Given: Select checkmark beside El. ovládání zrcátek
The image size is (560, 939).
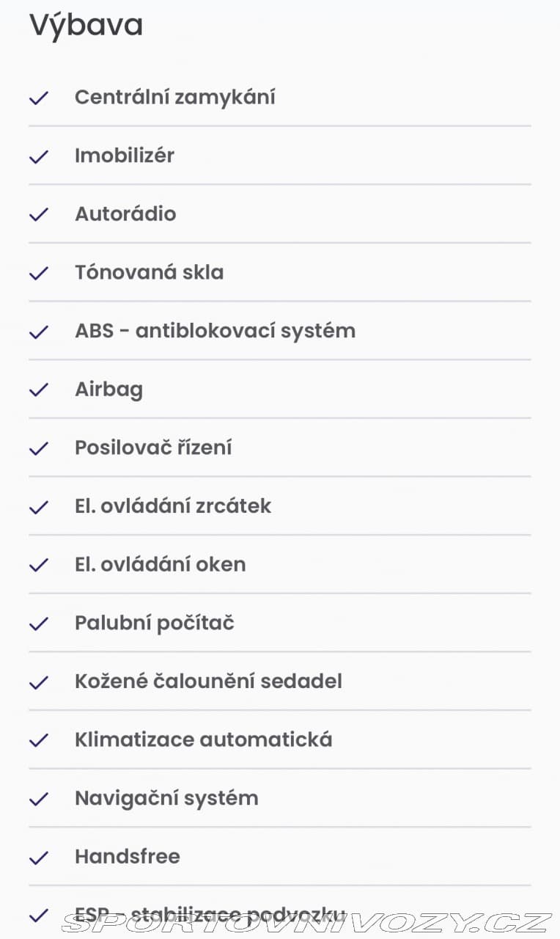Looking at the screenshot, I should click(38, 507).
